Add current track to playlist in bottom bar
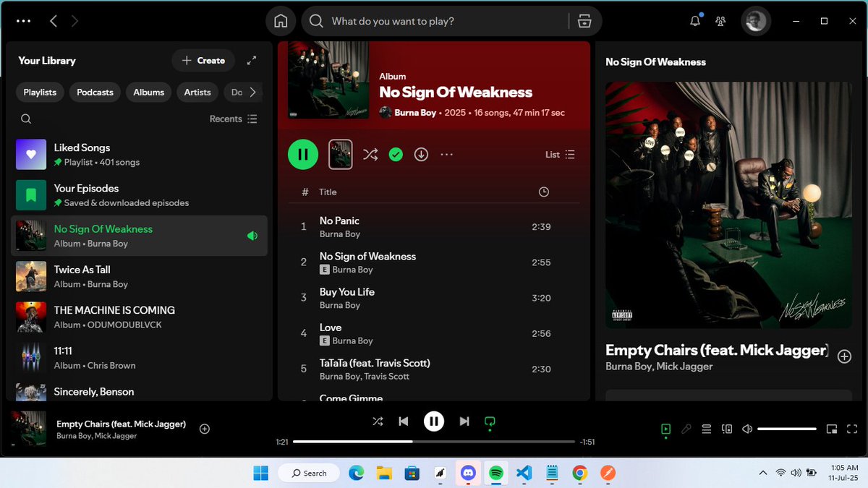The height and width of the screenshot is (488, 868). 205,429
